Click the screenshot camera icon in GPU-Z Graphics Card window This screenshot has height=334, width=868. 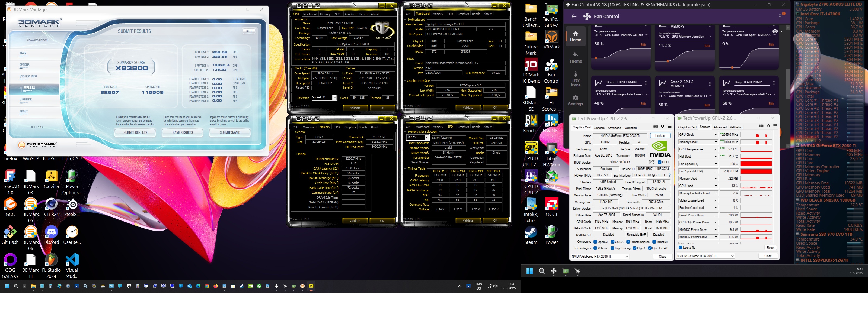pos(655,127)
